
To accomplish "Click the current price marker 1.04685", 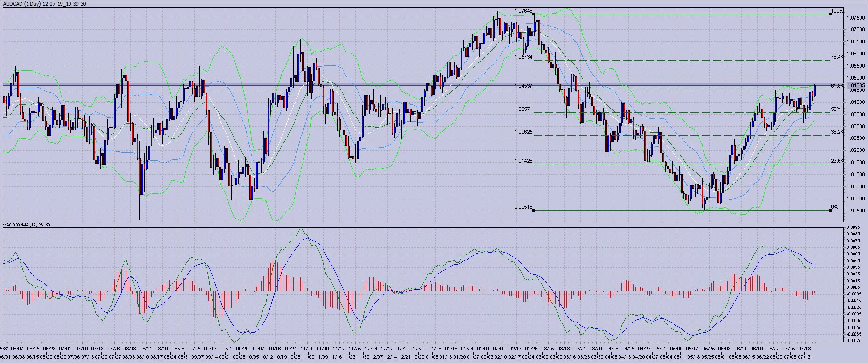I will (x=857, y=85).
